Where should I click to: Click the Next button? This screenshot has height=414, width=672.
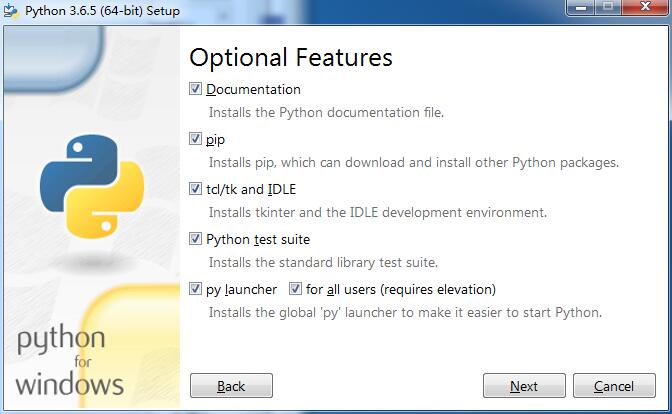point(524,386)
